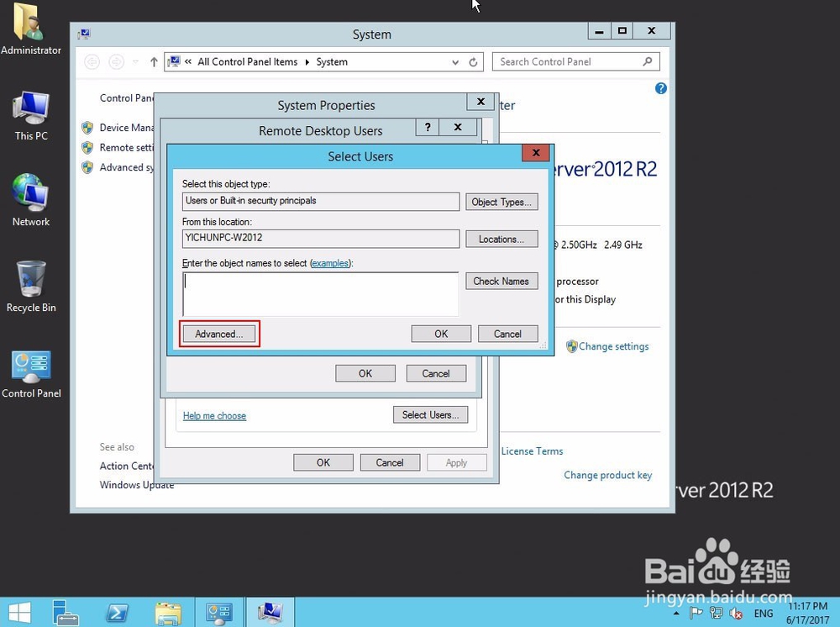
Task: Launch PowerShell from taskbar
Action: coord(118,613)
